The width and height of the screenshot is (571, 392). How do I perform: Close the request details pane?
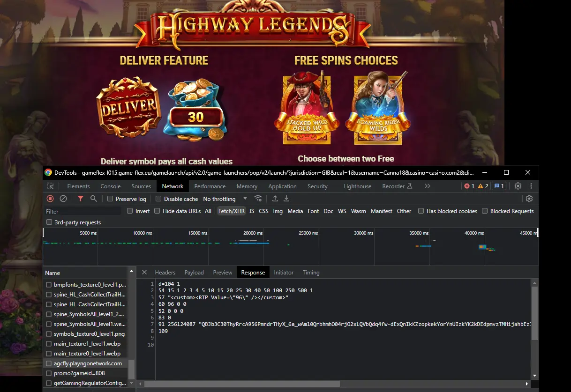pos(144,272)
